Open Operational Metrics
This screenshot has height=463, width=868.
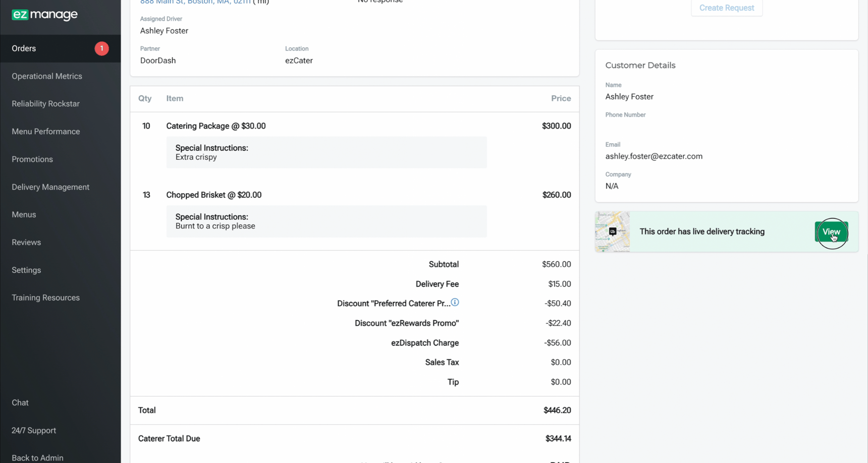tap(46, 76)
